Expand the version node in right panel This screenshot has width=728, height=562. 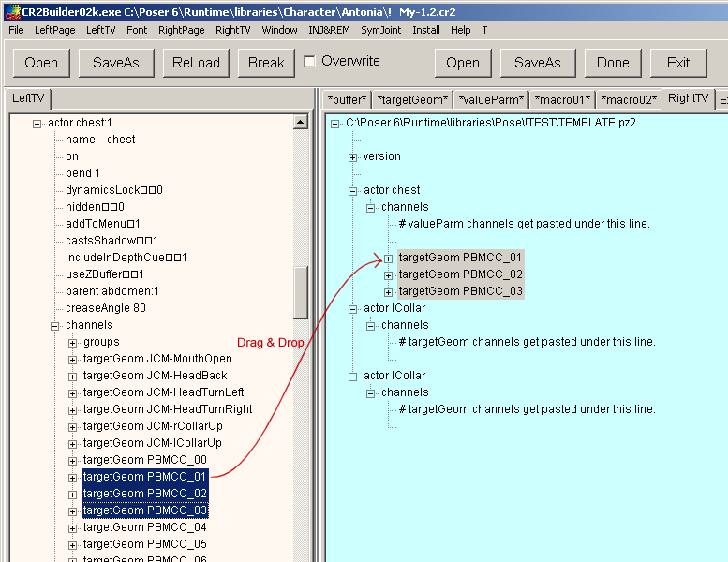352,157
